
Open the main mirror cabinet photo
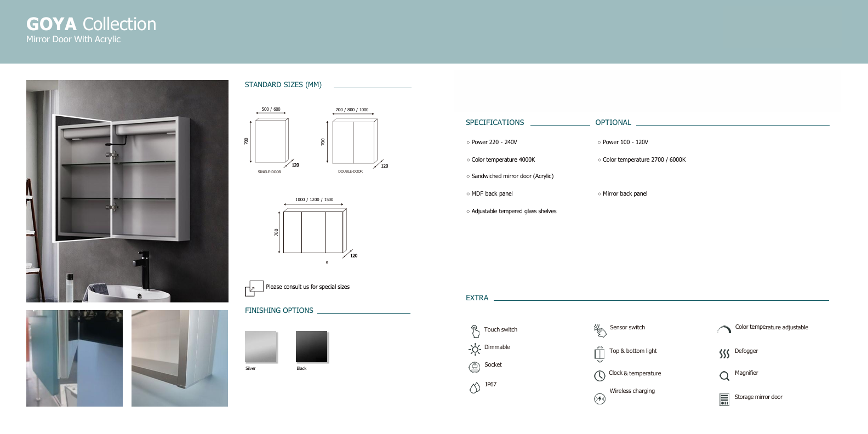(x=127, y=191)
